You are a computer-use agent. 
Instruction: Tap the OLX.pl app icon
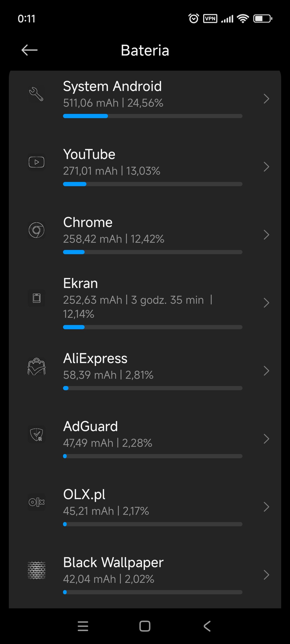[36, 502]
